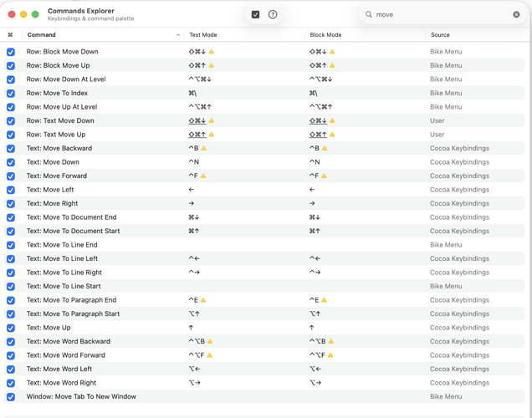Toggle the Text: Move Left checkbox
Viewport: 532px width, 418px height.
click(11, 190)
